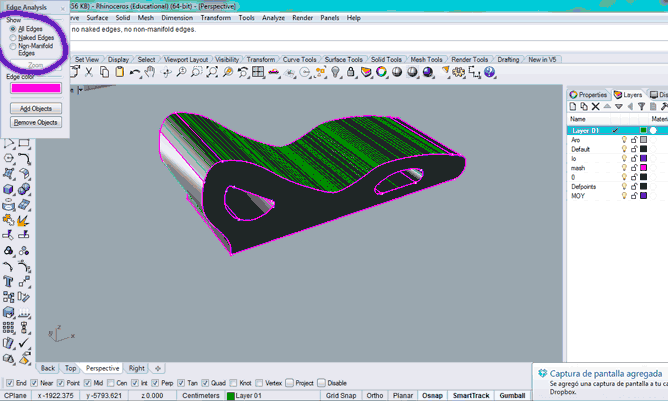Viewport: 668px width, 401px height.
Task: Enable the Cen osnap checkbox
Action: pos(111,383)
